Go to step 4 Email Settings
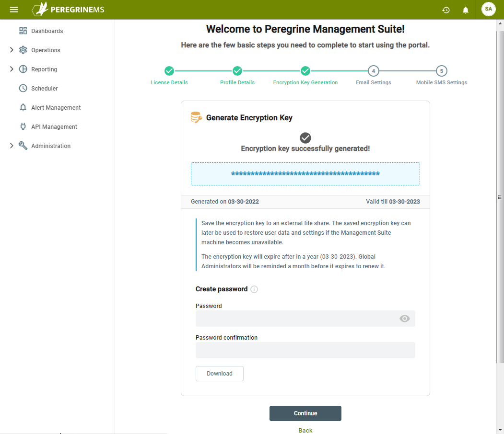 coord(373,71)
